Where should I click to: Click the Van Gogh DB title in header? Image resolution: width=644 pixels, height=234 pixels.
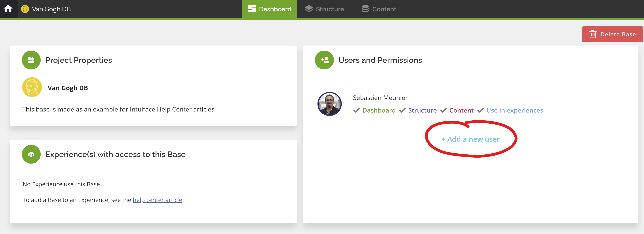click(51, 9)
